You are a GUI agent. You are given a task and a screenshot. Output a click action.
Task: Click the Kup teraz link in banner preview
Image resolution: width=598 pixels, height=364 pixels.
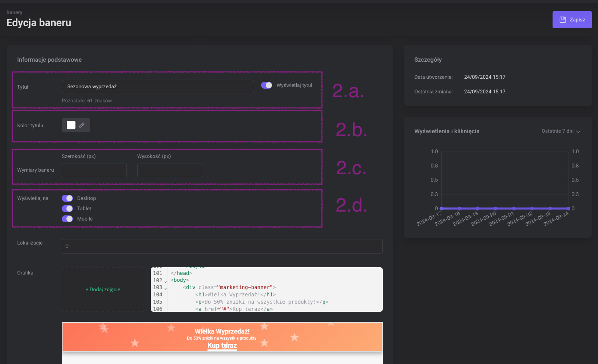click(x=222, y=346)
